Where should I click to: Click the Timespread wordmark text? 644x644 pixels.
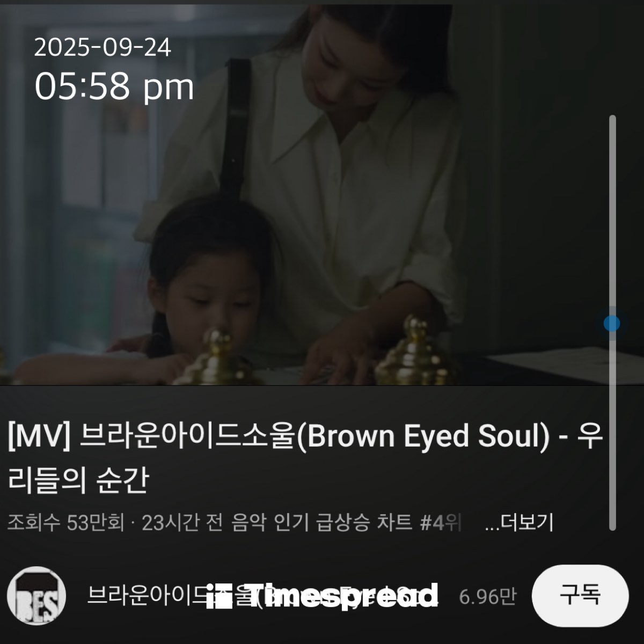343,596
